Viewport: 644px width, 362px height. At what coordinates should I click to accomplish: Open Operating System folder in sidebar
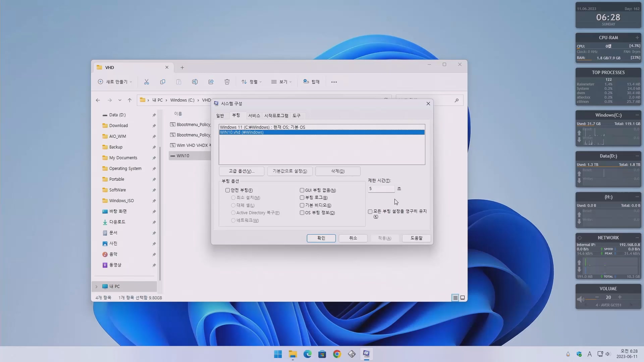pyautogui.click(x=125, y=169)
